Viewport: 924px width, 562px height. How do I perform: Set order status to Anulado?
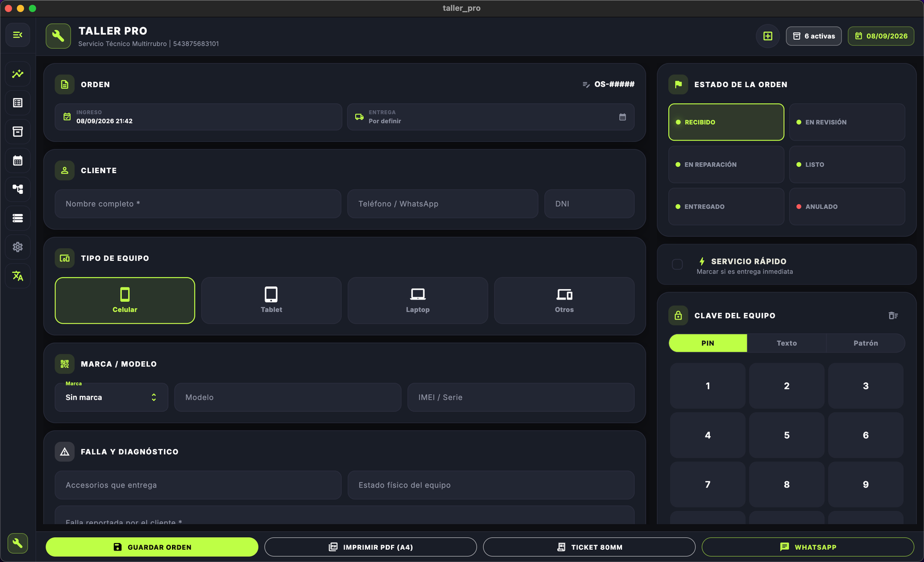(847, 207)
